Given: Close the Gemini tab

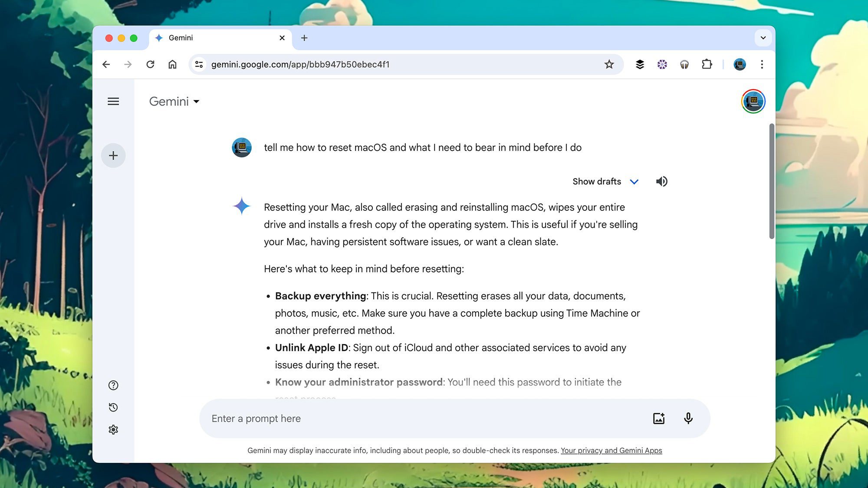Looking at the screenshot, I should tap(282, 38).
